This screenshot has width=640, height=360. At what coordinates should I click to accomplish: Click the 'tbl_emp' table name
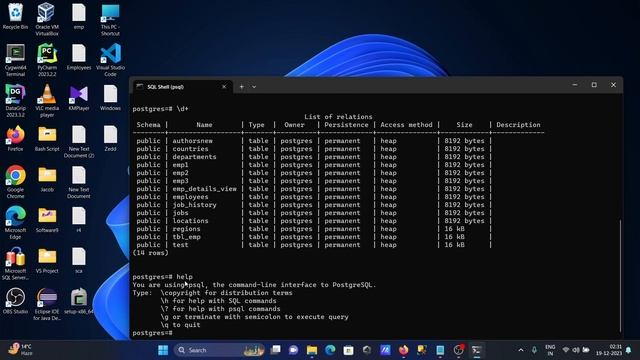[186, 237]
